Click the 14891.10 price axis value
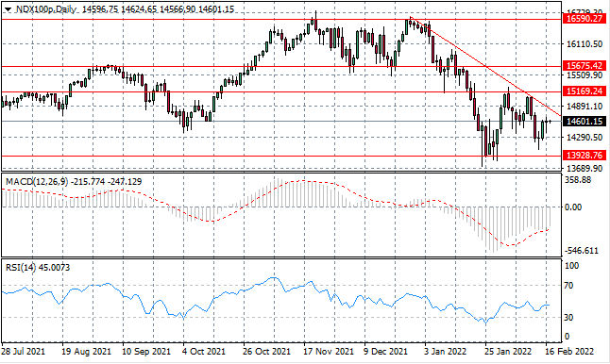 coord(585,106)
